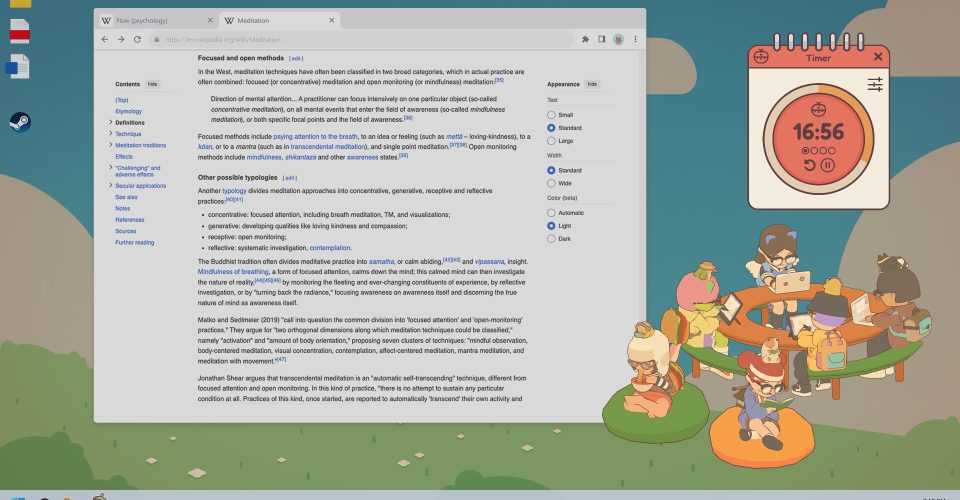Reset the timer with the circular arrow
This screenshot has width=960, height=500.
pyautogui.click(x=809, y=165)
